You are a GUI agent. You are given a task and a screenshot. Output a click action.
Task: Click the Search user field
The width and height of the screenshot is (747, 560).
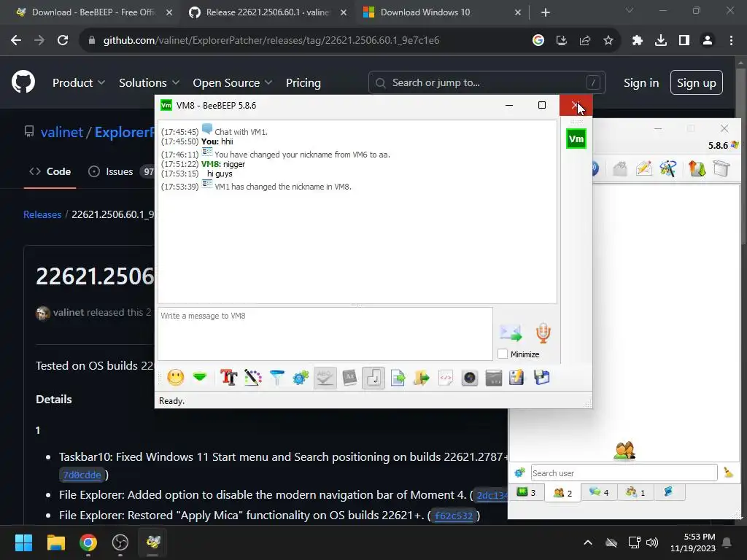[624, 472]
